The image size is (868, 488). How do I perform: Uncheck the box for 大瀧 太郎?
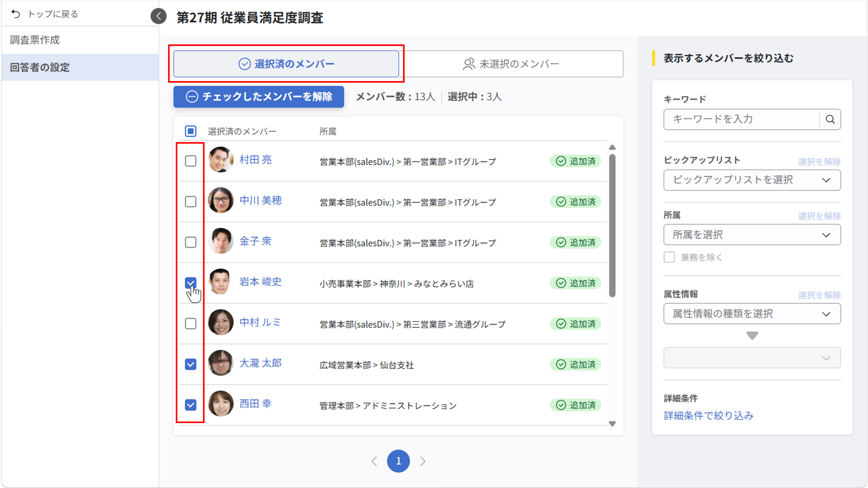191,364
